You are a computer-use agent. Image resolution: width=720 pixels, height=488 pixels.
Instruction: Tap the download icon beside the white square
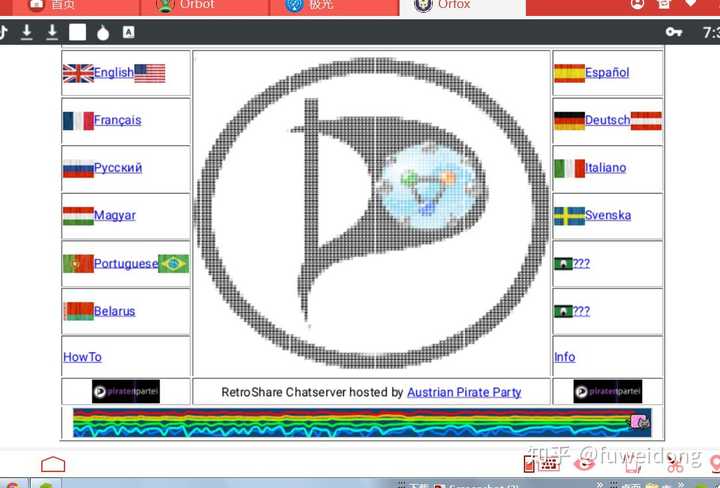click(x=52, y=32)
